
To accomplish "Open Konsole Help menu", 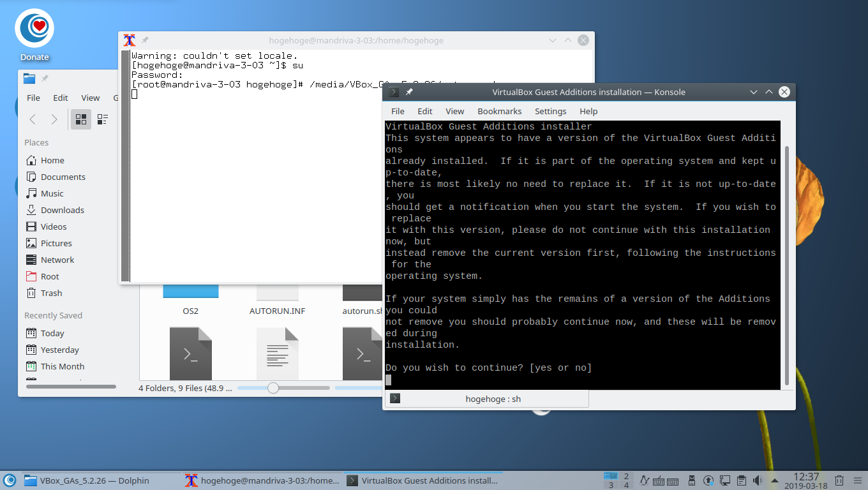I will click(x=588, y=111).
